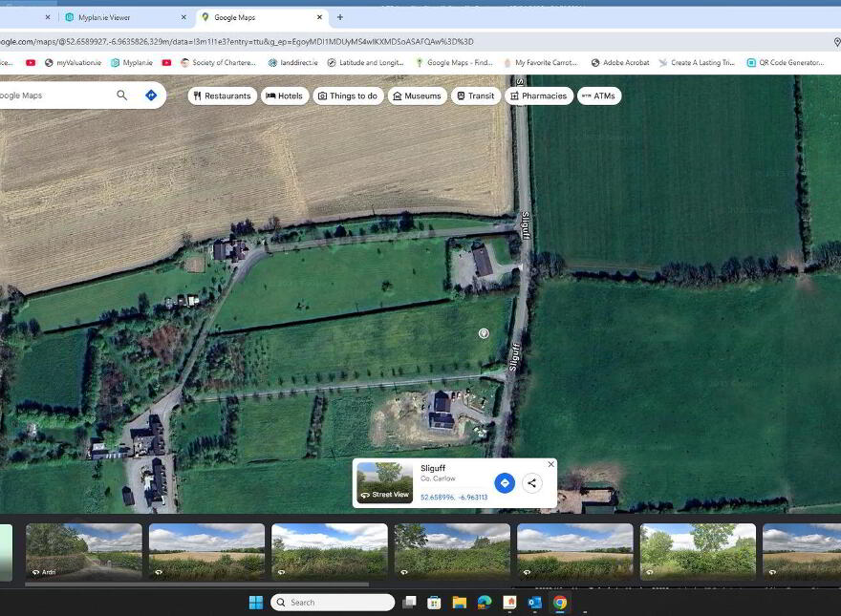841x616 pixels.
Task: Open a new browser tab
Action: [x=340, y=17]
